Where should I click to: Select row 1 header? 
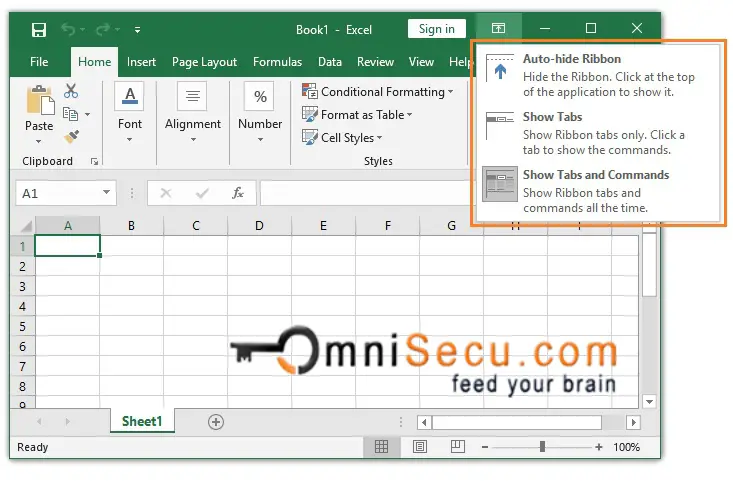[x=22, y=246]
